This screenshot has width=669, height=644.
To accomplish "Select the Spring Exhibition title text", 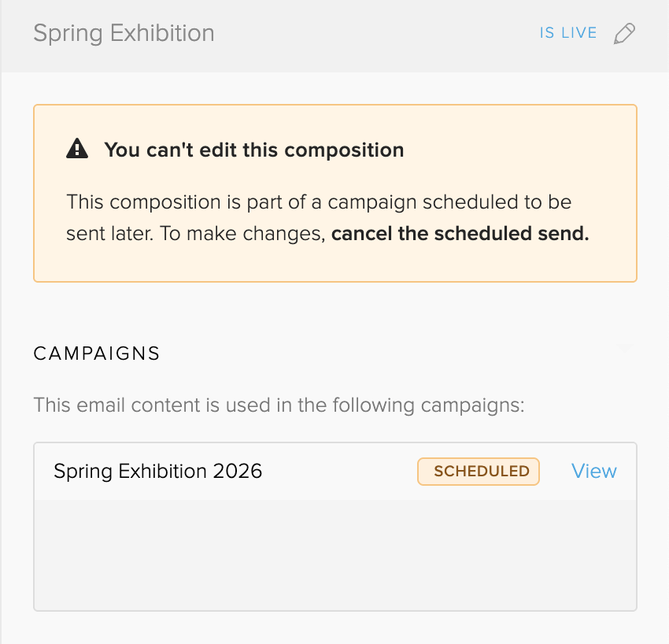I will (x=124, y=34).
